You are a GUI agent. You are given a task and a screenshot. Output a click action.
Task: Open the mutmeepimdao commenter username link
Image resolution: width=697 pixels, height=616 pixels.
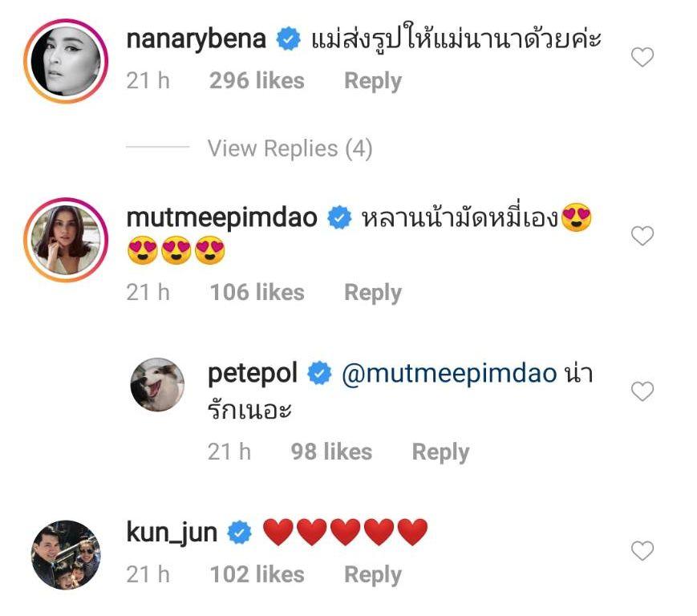222,217
